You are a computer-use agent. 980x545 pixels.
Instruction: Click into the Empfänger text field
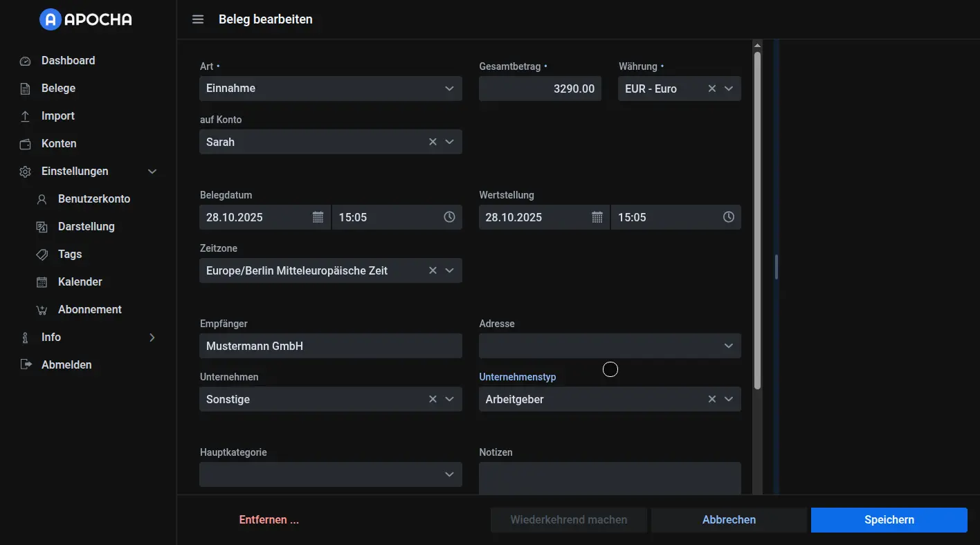point(330,346)
